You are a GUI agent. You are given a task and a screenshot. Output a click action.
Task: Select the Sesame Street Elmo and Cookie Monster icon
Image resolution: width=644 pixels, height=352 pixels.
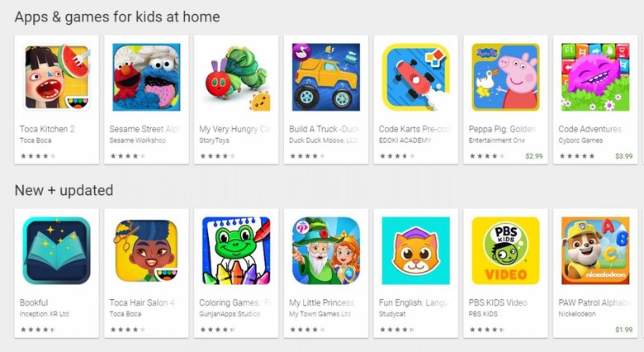[x=147, y=77]
